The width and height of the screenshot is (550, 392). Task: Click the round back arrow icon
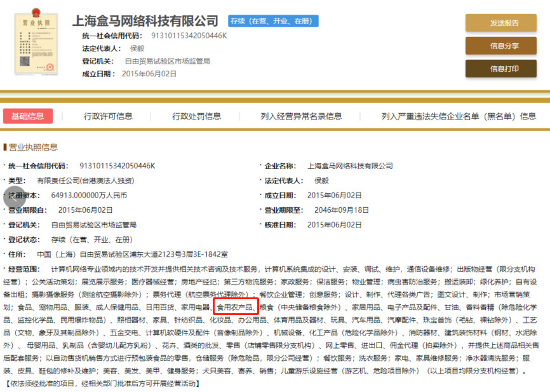point(15,198)
